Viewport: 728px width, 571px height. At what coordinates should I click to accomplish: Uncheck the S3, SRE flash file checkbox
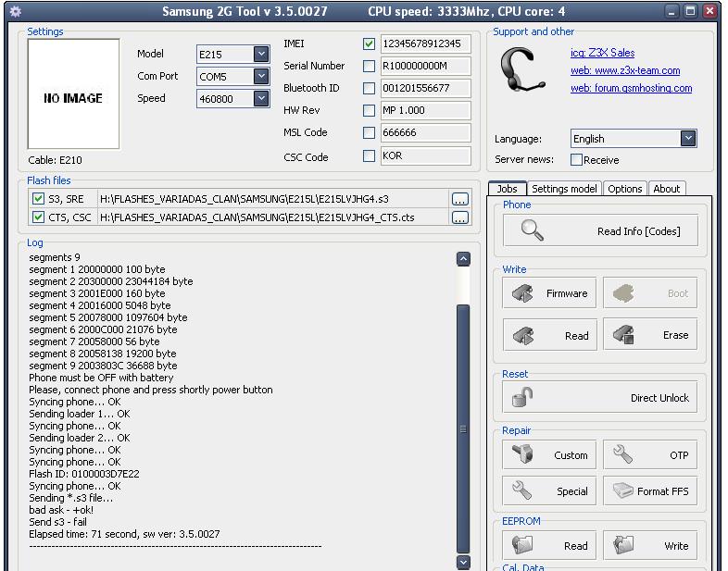[38, 199]
